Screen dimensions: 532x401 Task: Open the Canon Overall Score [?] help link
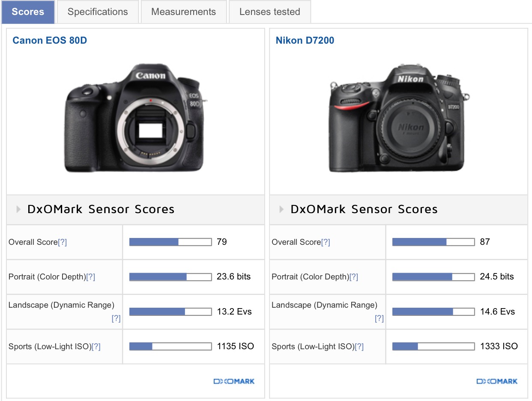click(x=63, y=242)
